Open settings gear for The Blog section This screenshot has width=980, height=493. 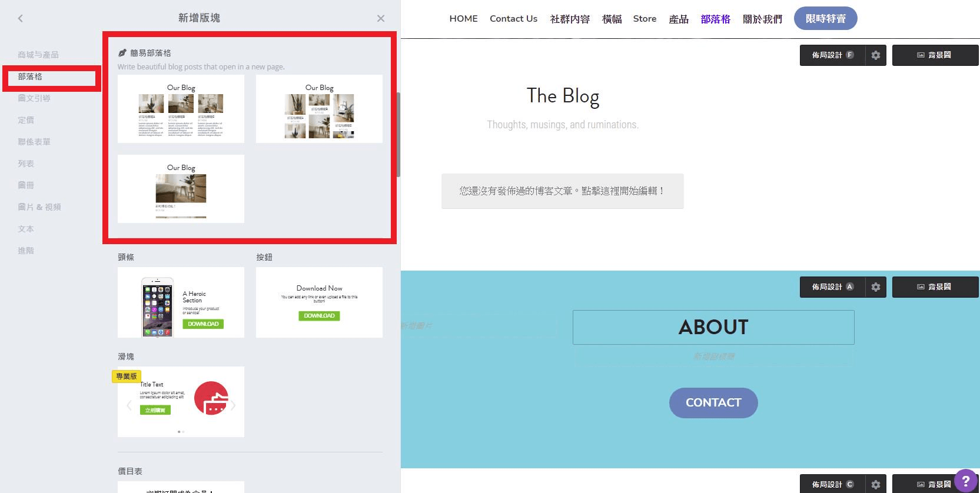[875, 55]
